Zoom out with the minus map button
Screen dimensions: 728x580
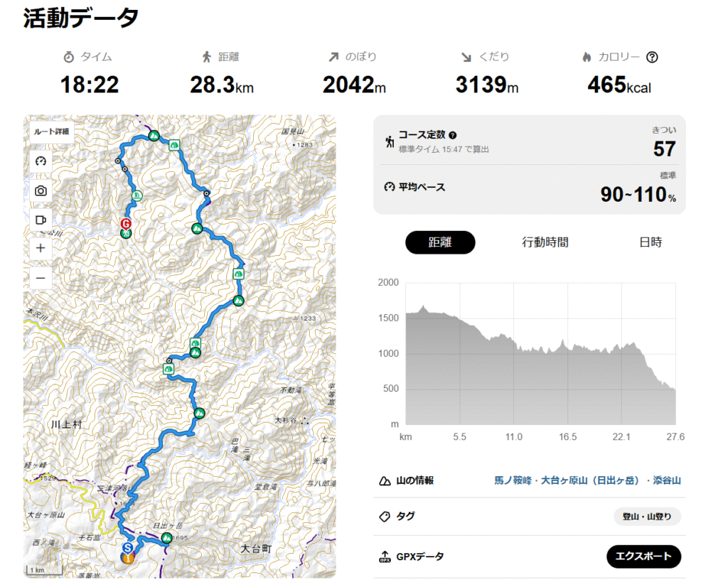click(x=41, y=278)
